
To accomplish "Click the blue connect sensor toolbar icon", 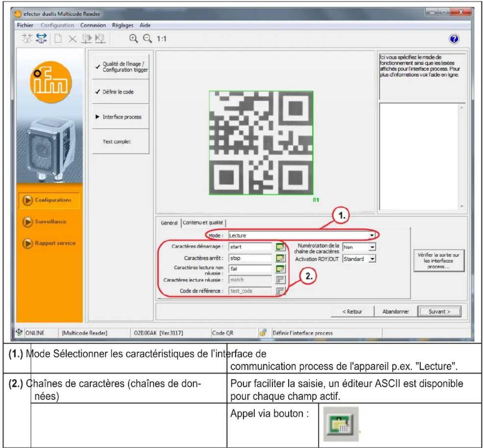I will pyautogui.click(x=41, y=38).
